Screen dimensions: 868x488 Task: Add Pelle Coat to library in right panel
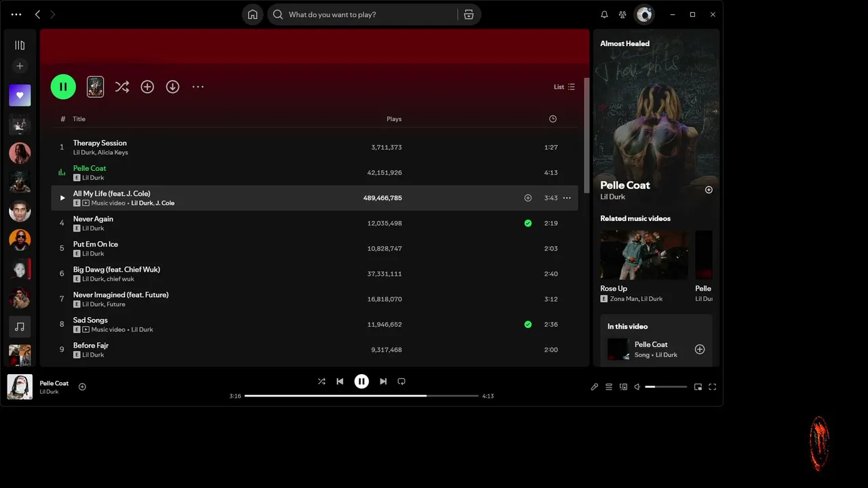coord(709,190)
